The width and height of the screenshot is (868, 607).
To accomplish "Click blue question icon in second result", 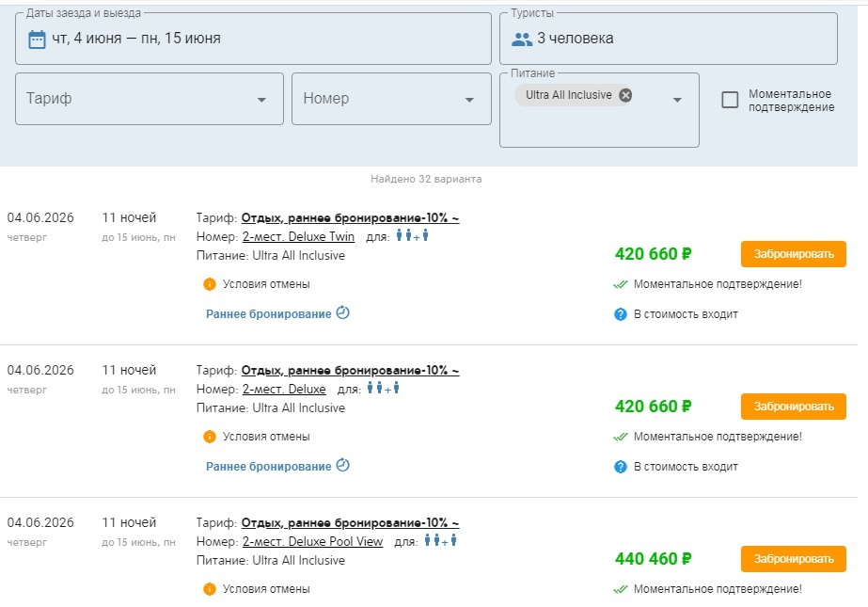I will (x=621, y=467).
